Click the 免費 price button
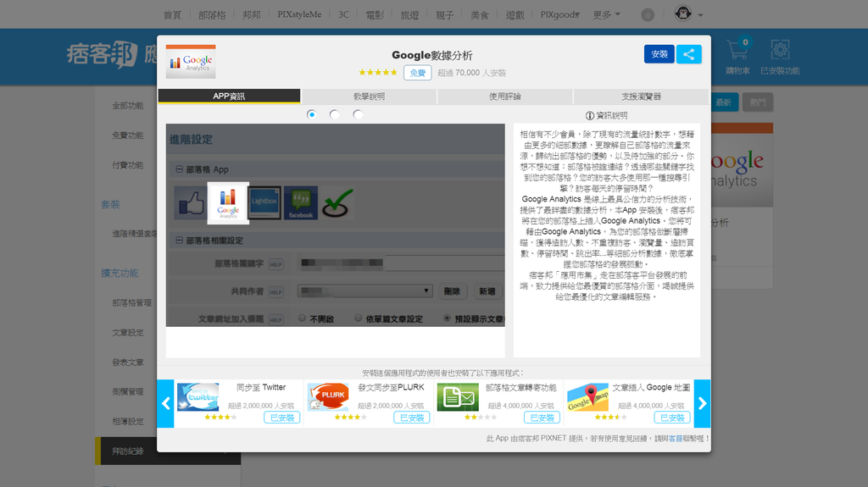The width and height of the screenshot is (868, 487). click(417, 73)
